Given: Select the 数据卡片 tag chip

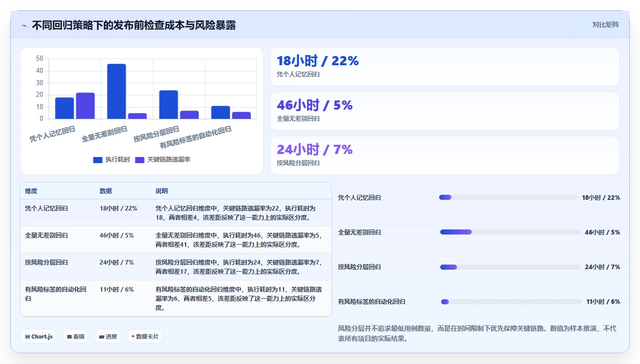Looking at the screenshot, I should tap(145, 336).
